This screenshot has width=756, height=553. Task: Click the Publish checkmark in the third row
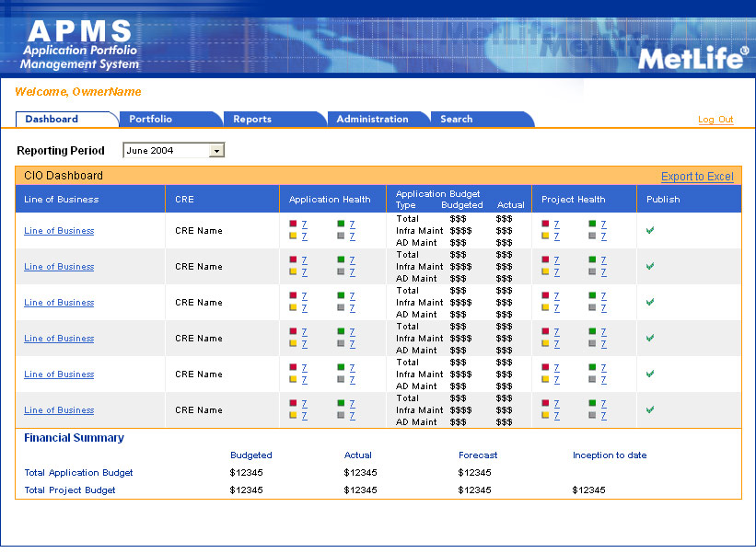(x=650, y=302)
